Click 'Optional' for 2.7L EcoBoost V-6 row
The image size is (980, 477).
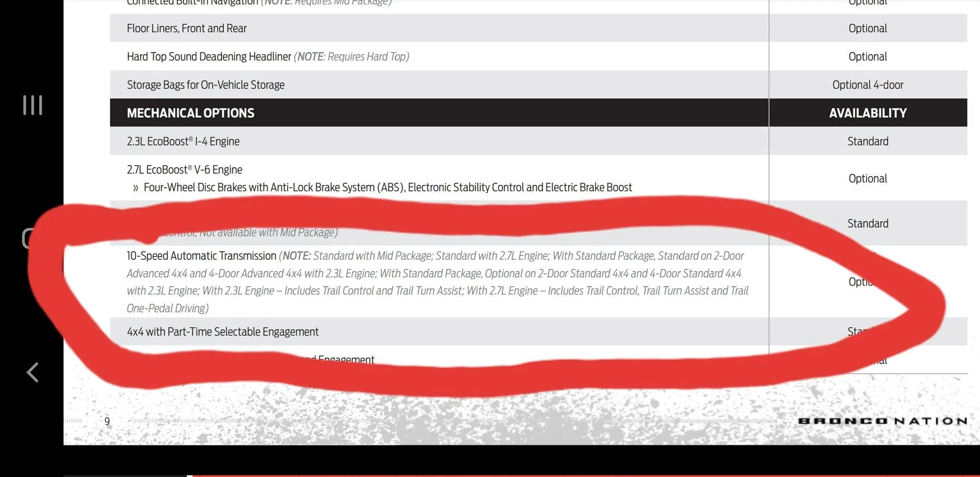pyautogui.click(x=868, y=178)
